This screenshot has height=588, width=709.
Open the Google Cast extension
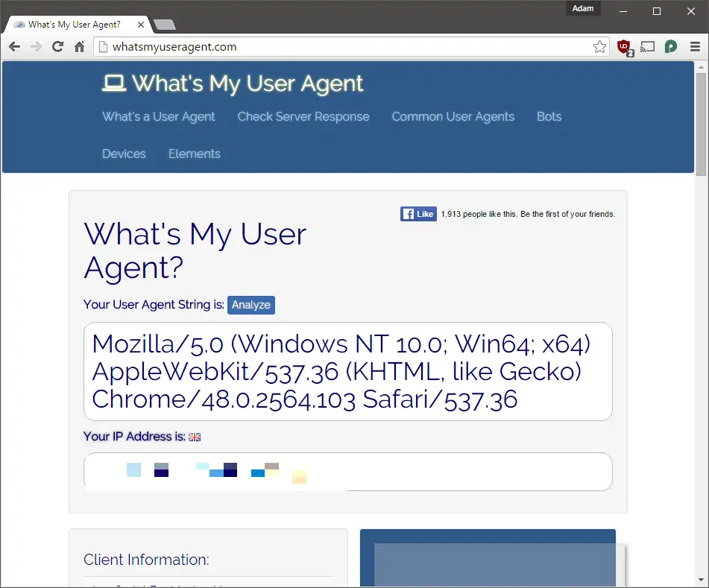point(648,46)
